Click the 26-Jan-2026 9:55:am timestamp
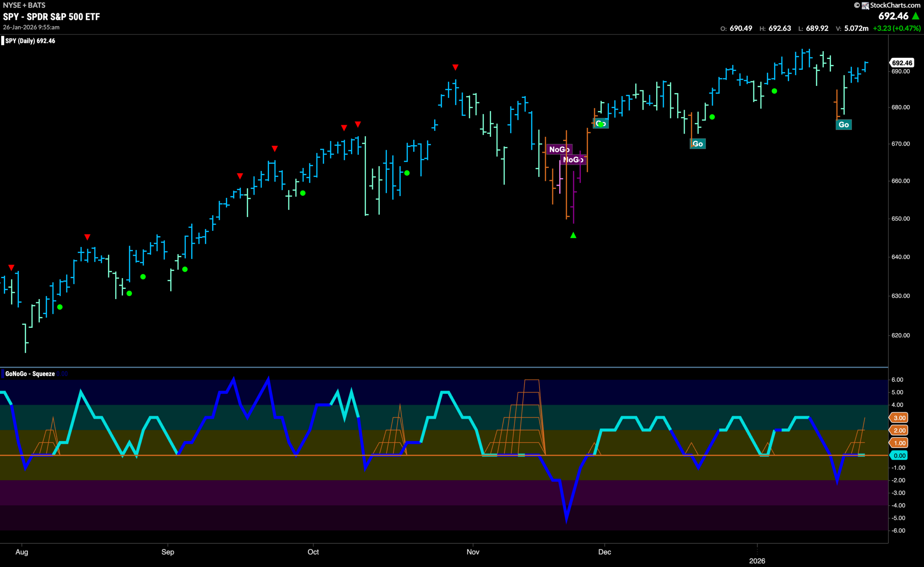The width and height of the screenshot is (924, 567). (31, 27)
